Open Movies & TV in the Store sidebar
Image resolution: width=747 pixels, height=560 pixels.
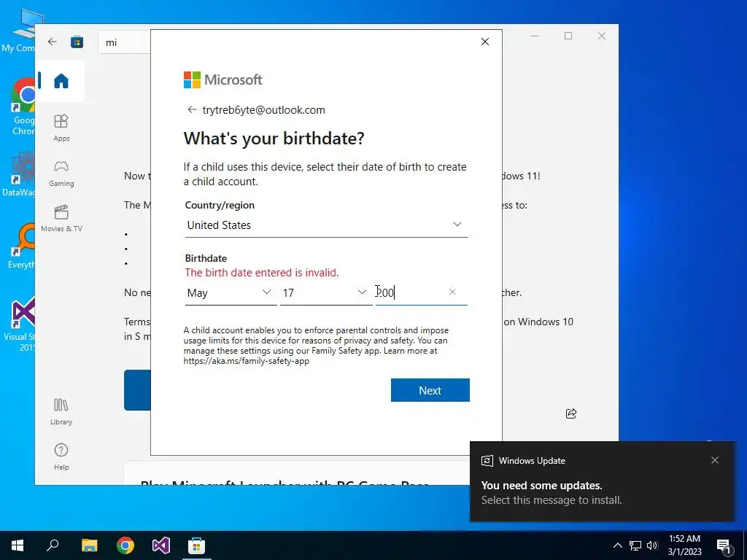61,218
